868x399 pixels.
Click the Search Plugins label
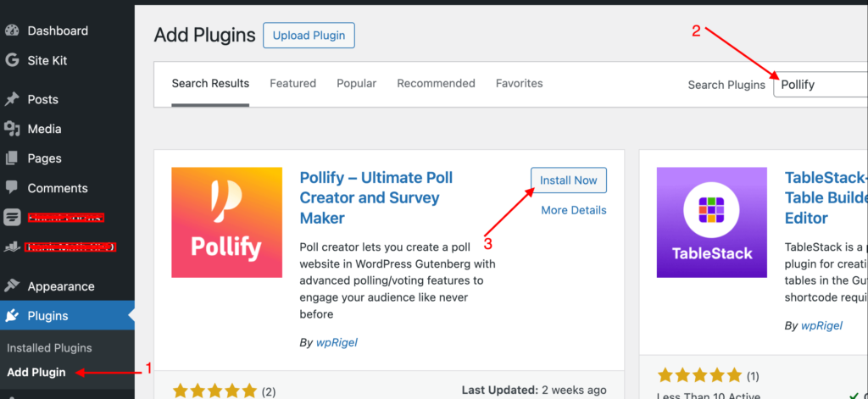(726, 85)
